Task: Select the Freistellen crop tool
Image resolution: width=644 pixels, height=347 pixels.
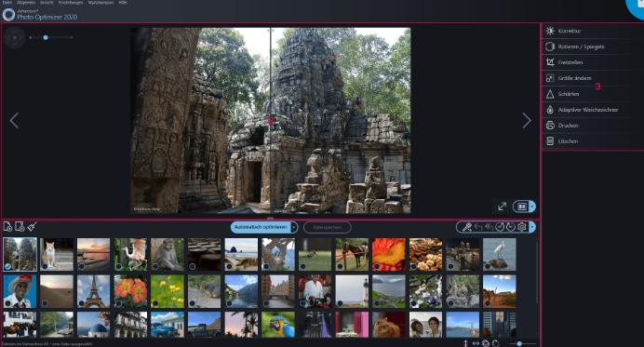Action: pos(593,62)
